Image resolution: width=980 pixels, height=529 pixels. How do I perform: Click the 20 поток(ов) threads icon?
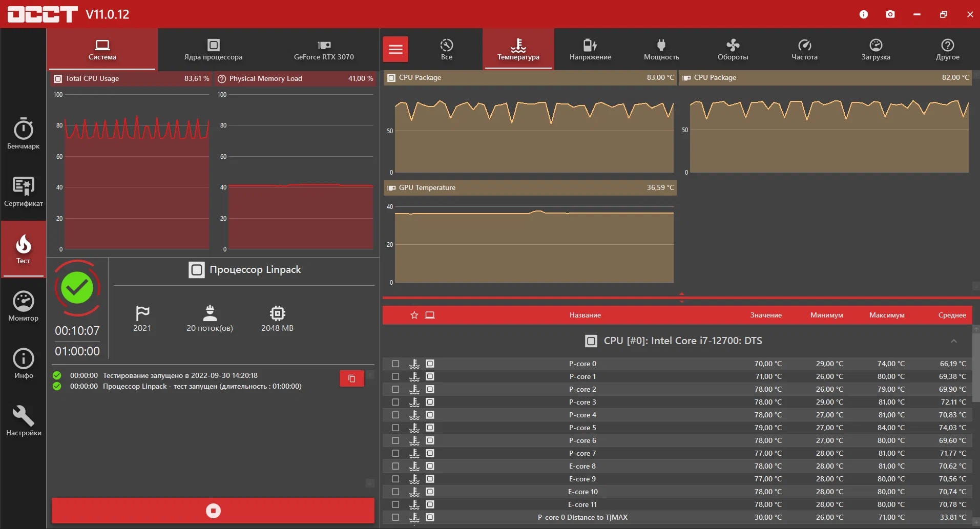210,313
